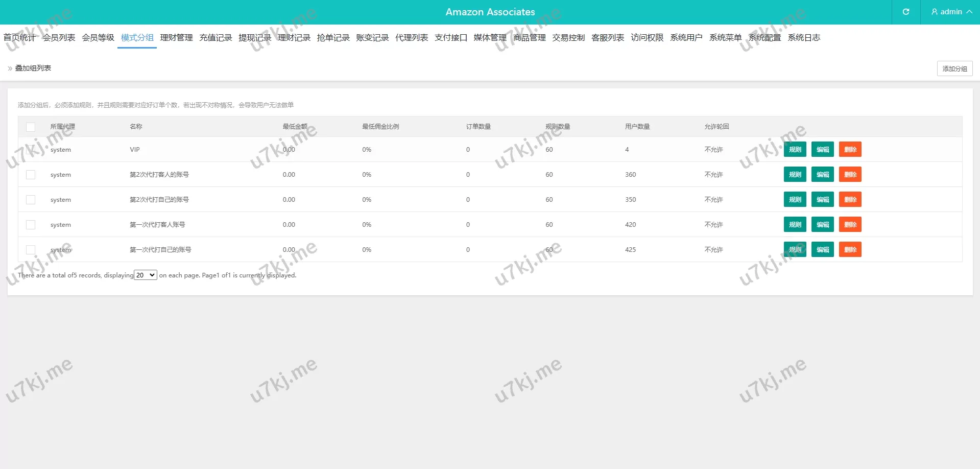Edit the 第2次代打客人的账号 group
The height and width of the screenshot is (469, 980).
coord(822,175)
